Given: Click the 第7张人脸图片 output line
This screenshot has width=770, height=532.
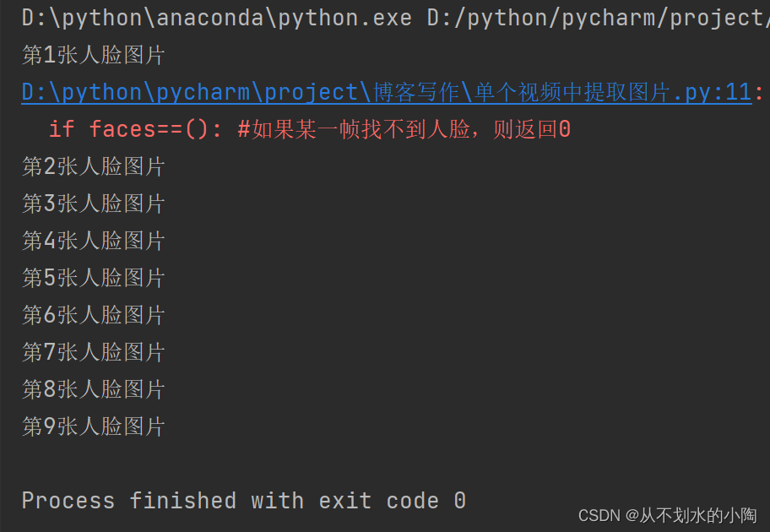Looking at the screenshot, I should 93,352.
